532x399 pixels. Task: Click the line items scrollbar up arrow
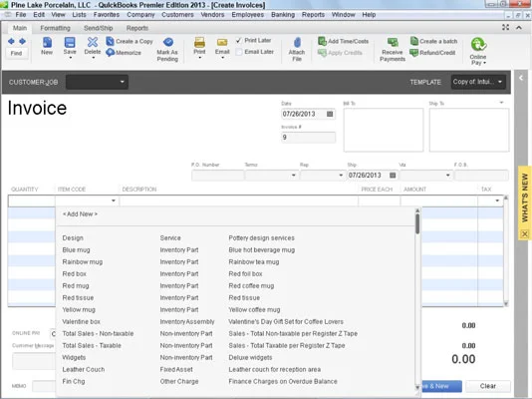click(x=506, y=198)
